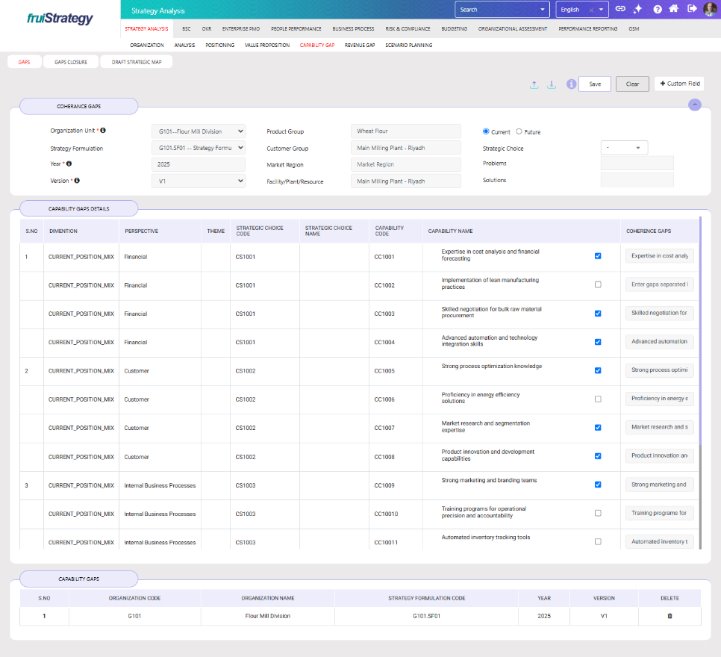Screen dimensions: 721x657
Task: Click the link chain icon in header
Action: (x=620, y=9)
